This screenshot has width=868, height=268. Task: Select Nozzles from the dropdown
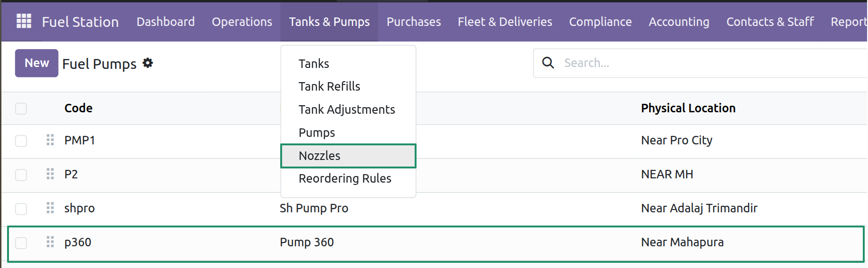(348, 156)
